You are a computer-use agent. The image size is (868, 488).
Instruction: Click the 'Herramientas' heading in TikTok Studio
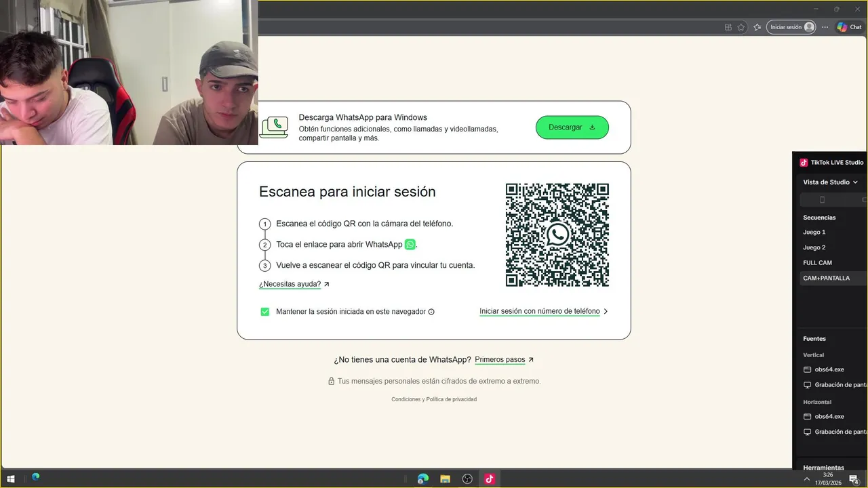(823, 467)
